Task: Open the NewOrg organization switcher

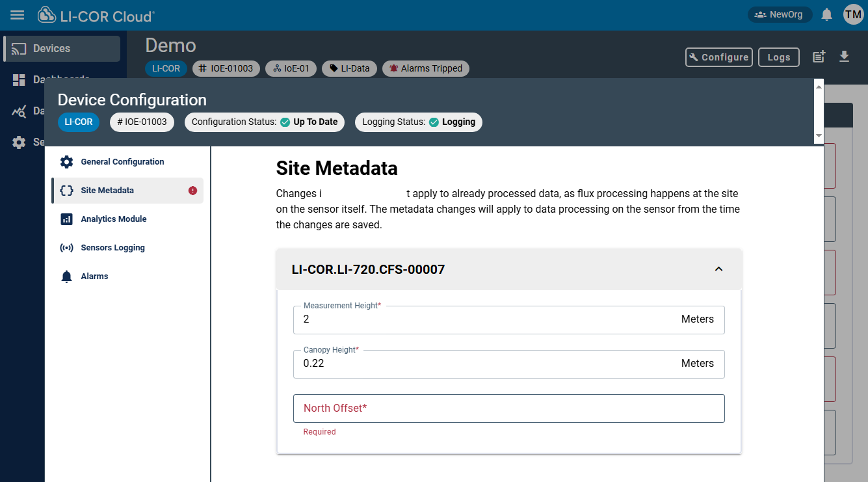Action: click(x=779, y=14)
